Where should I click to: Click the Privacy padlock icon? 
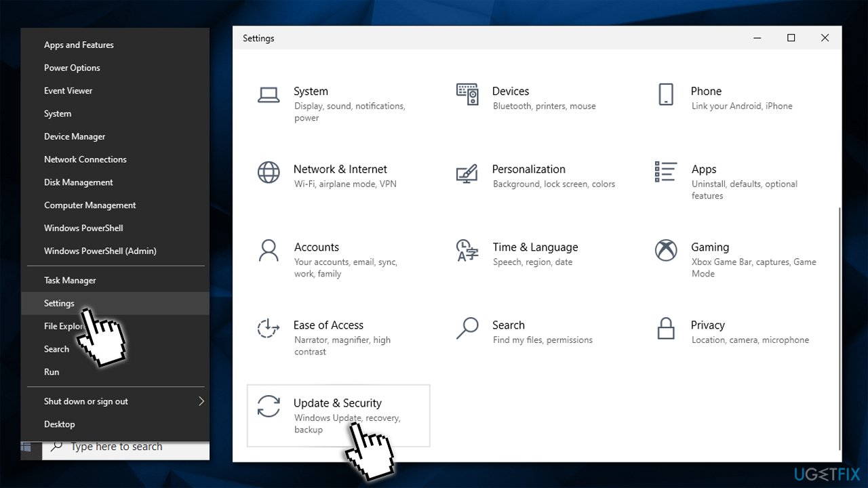point(666,328)
